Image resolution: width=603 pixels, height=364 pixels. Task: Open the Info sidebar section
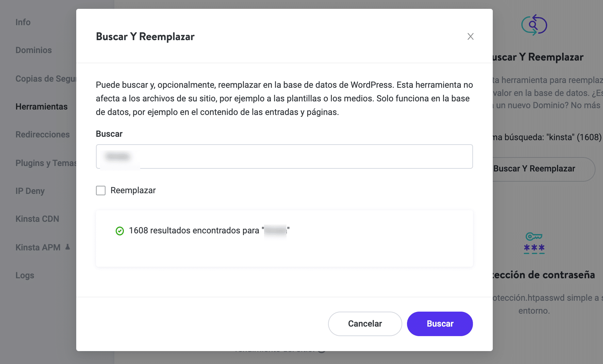pos(23,22)
